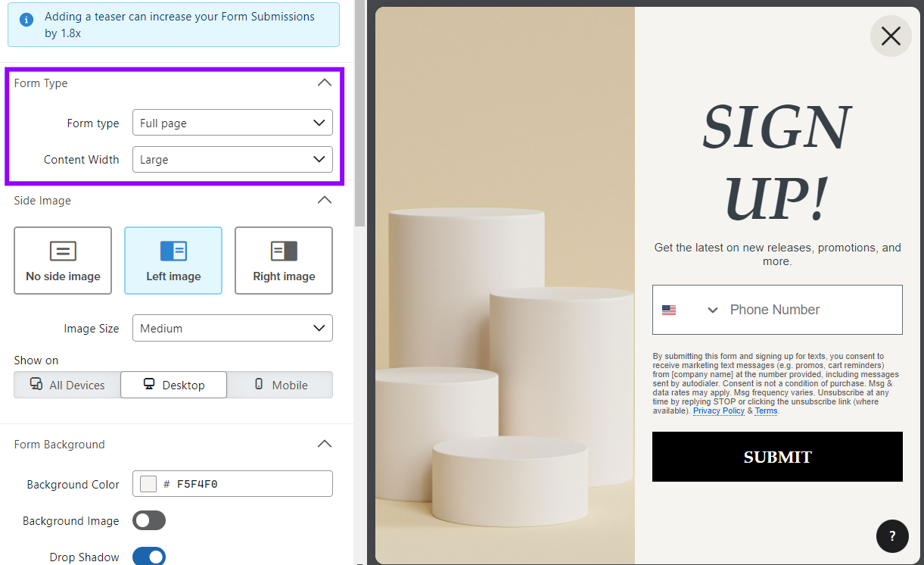Image resolution: width=924 pixels, height=565 pixels.
Task: Open the Privacy Policy link
Action: [718, 410]
